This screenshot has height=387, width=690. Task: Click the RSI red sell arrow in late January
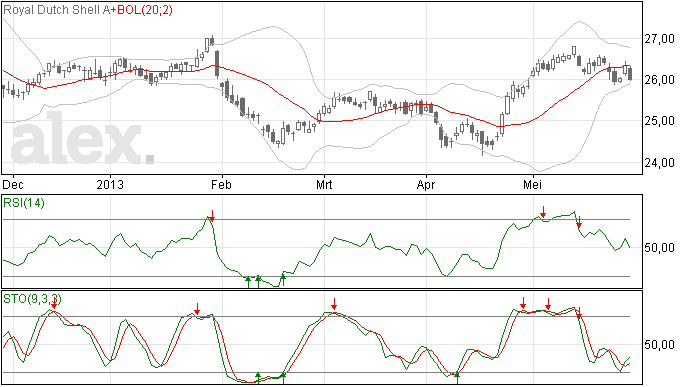point(212,216)
